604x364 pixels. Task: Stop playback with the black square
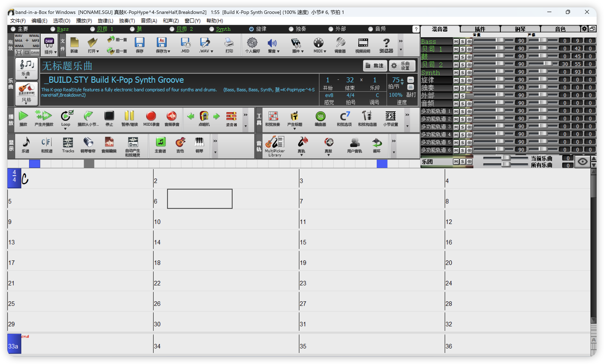pos(109,118)
